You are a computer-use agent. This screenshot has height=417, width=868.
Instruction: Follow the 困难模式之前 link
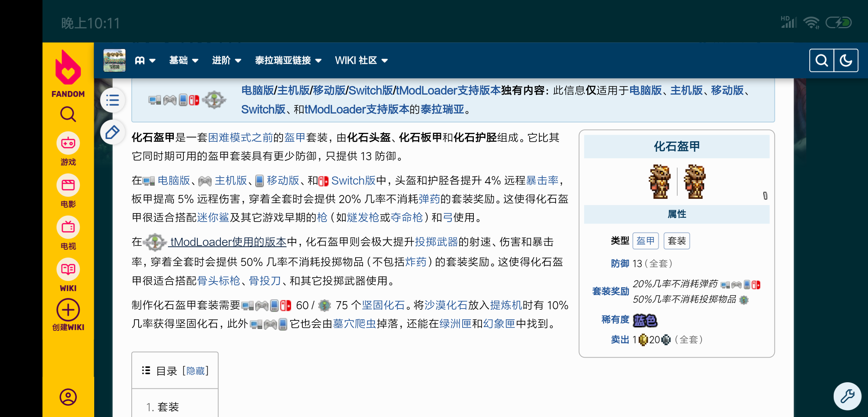pos(240,137)
